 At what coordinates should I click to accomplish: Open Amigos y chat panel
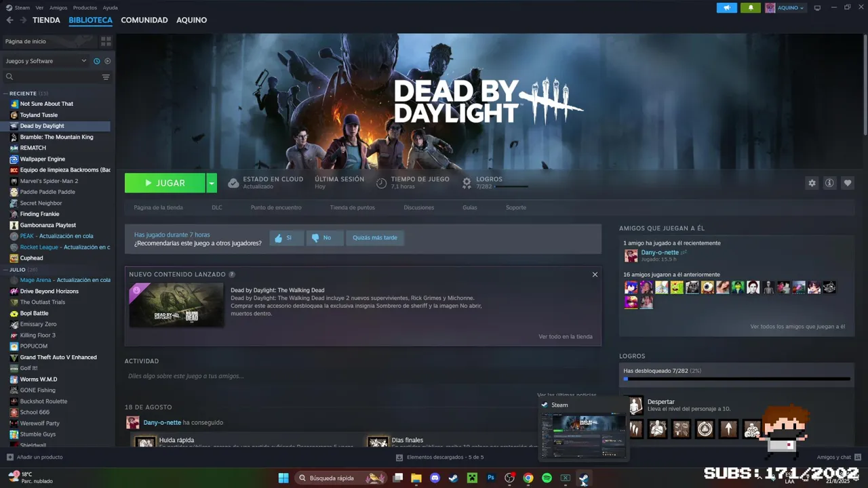pos(839,457)
